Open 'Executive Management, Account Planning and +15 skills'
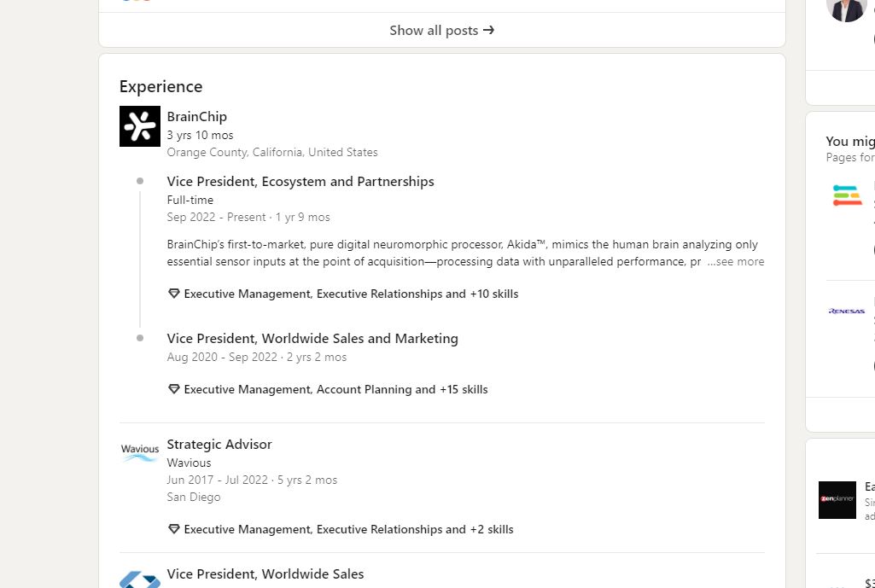The width and height of the screenshot is (875, 588). 335,389
